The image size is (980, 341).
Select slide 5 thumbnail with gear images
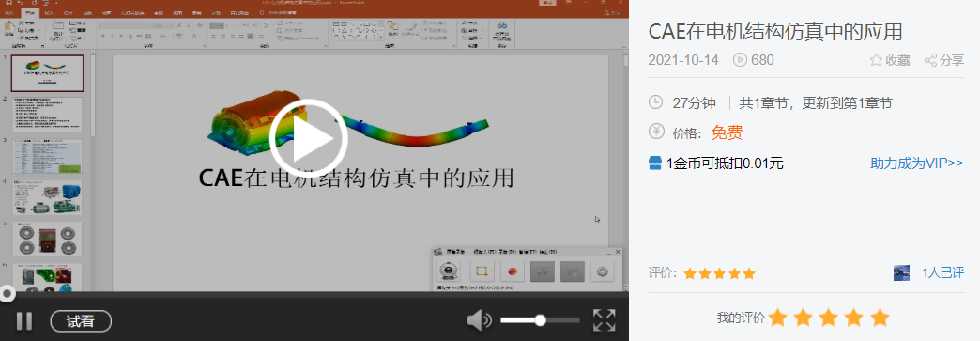click(x=48, y=239)
